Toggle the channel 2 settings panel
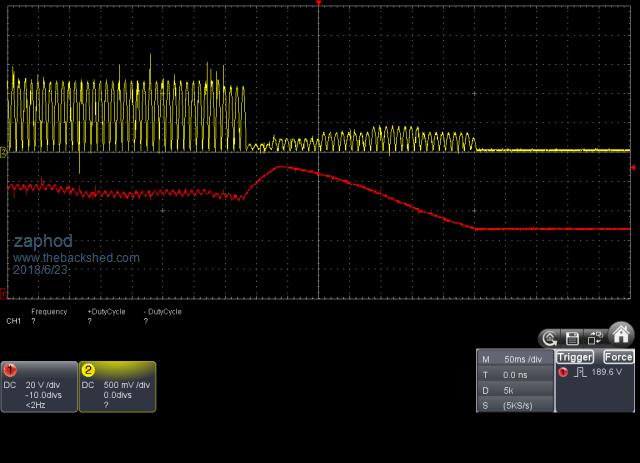 pyautogui.click(x=116, y=388)
